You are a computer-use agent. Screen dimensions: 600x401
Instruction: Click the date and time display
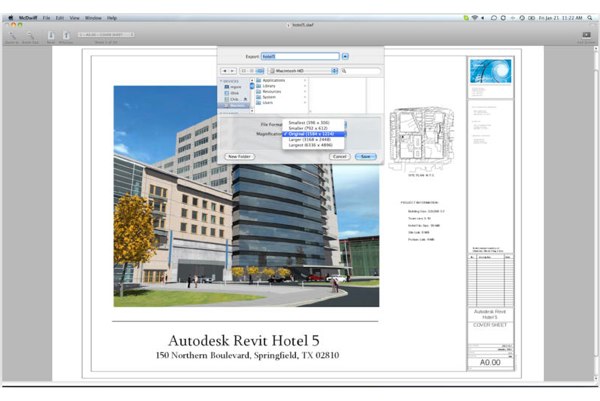pyautogui.click(x=560, y=18)
